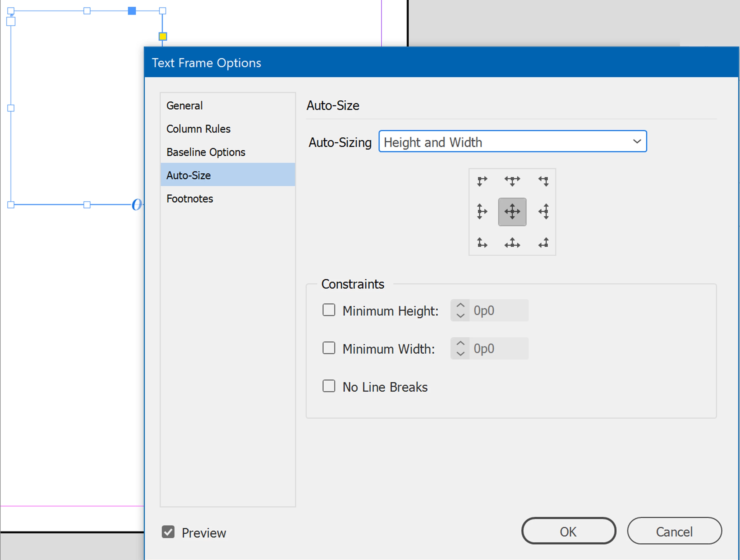
Task: Select bottom-center auto-size anchor point icon
Action: coord(512,242)
